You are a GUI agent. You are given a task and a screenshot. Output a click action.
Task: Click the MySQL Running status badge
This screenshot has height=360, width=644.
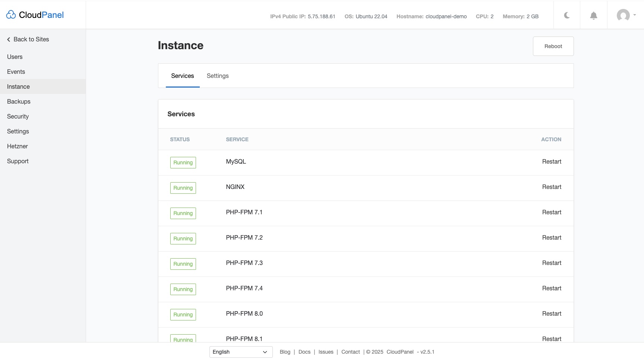(183, 162)
